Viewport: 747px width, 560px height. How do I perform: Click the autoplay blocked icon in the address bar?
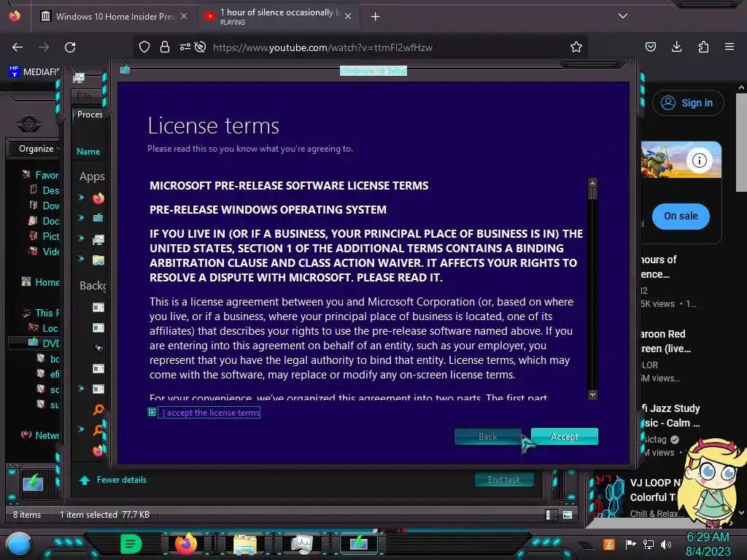point(201,47)
